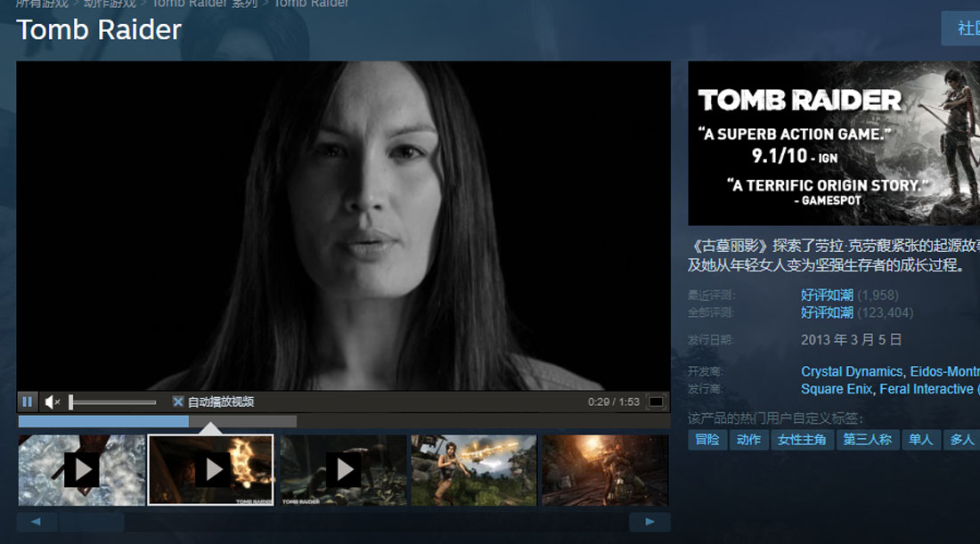Click the Tomb Raider page title
Screen dimensions: 980x544
click(99, 30)
